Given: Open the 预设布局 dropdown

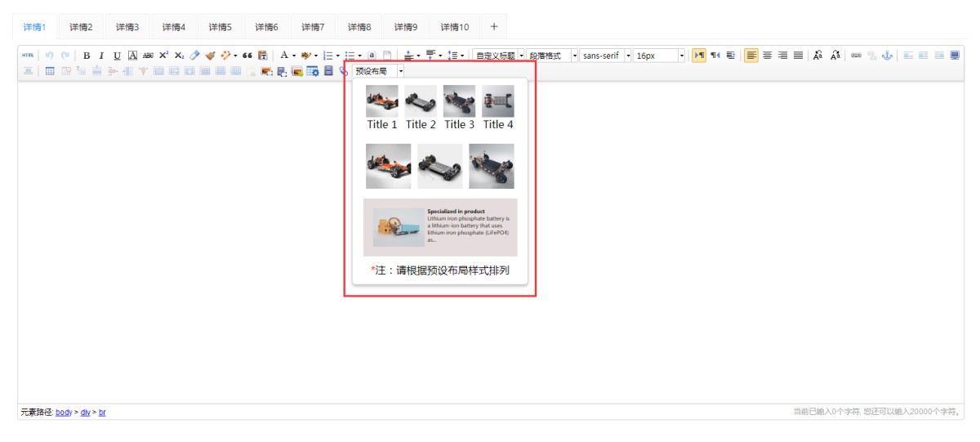Looking at the screenshot, I should tap(379, 71).
